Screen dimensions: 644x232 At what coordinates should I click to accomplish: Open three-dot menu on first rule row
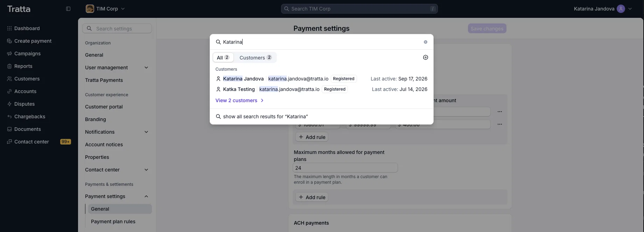500,112
